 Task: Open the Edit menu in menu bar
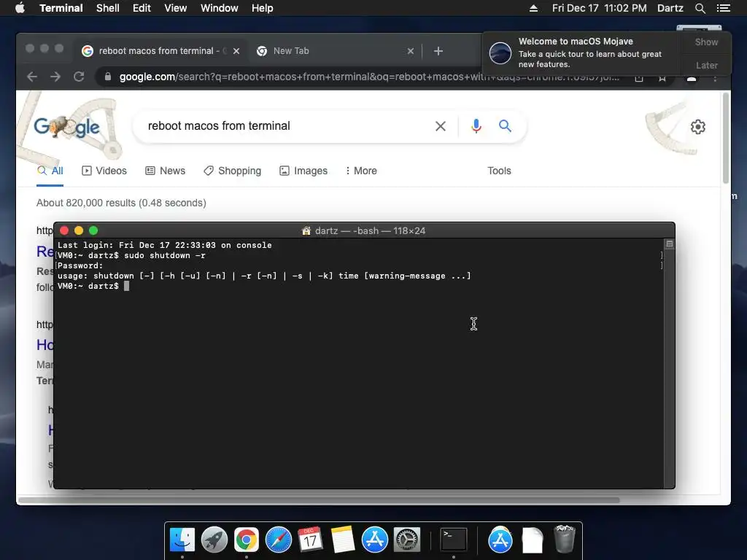click(x=142, y=8)
